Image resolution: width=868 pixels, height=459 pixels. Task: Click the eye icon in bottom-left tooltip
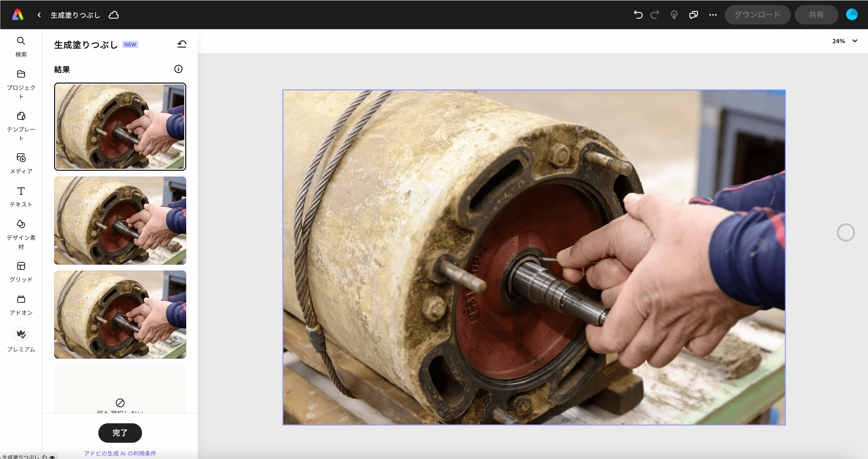52,457
